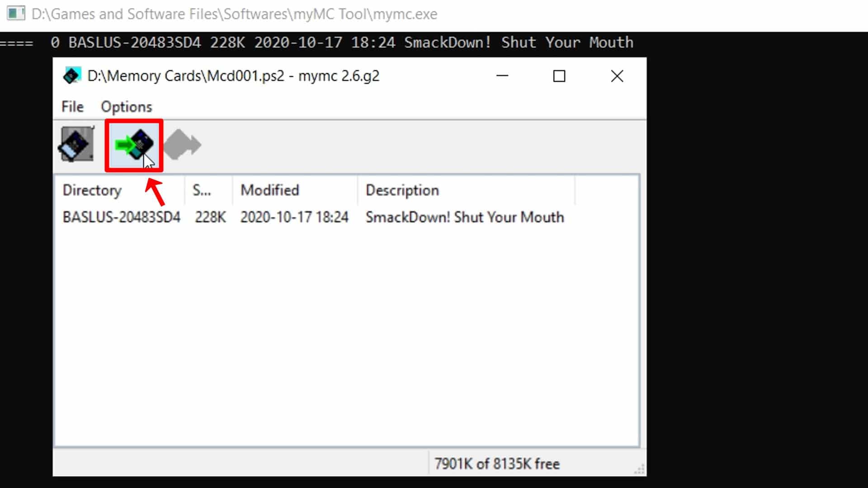The image size is (868, 488).
Task: Open the Options menu
Action: pyautogui.click(x=127, y=107)
